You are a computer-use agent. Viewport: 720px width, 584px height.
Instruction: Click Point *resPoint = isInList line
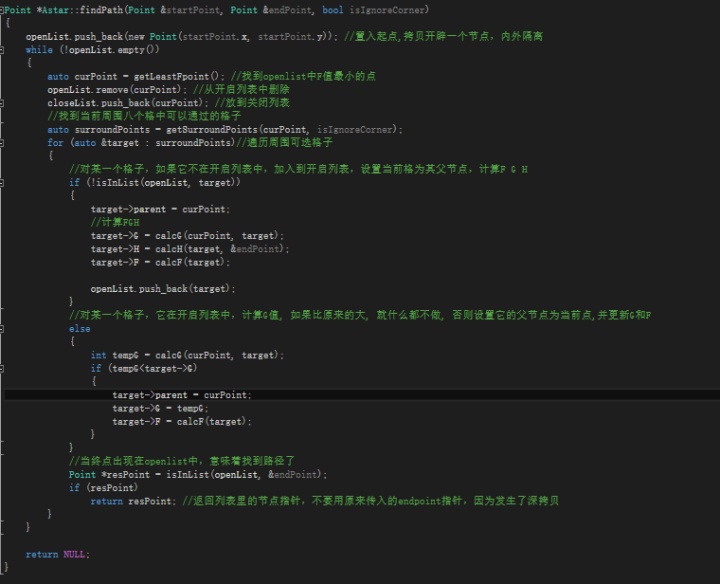(198, 475)
